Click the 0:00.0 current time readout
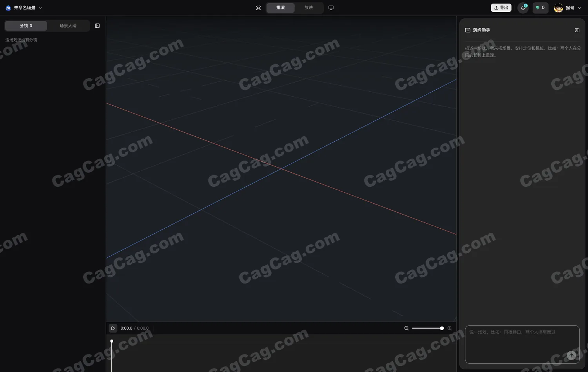Viewport: 588px width, 372px height. [126, 328]
